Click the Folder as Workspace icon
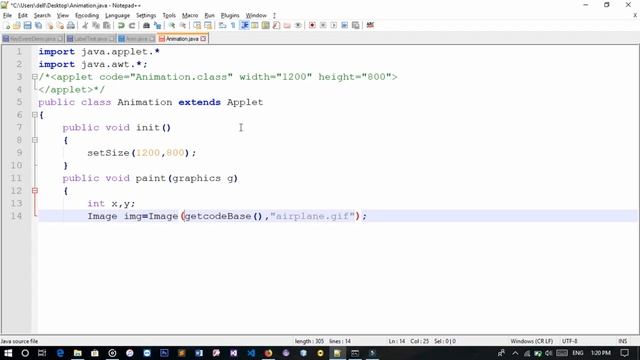 [x=287, y=25]
